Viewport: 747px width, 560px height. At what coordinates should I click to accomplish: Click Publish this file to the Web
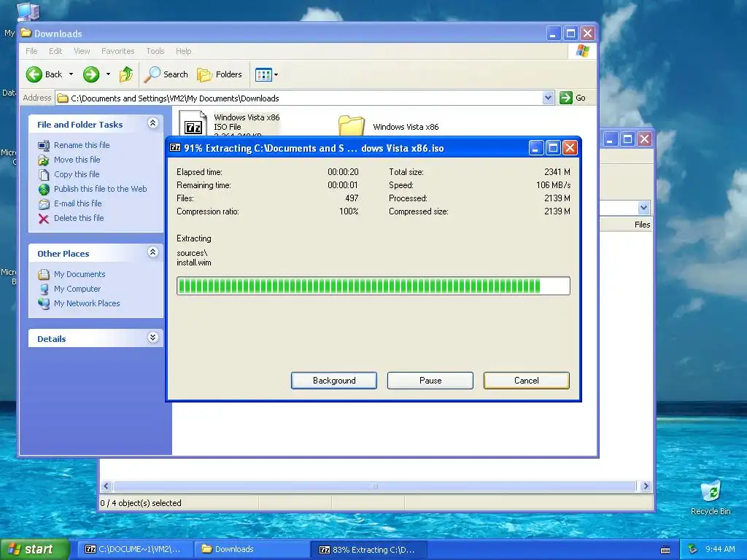pos(100,189)
